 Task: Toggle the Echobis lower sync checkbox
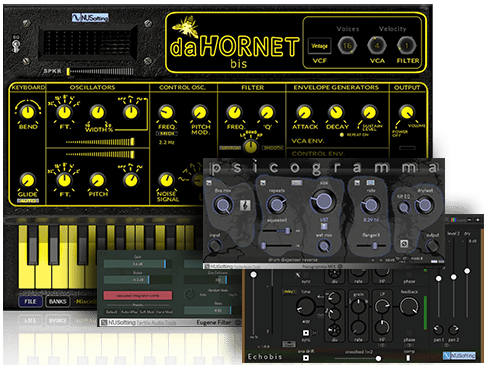point(306,333)
